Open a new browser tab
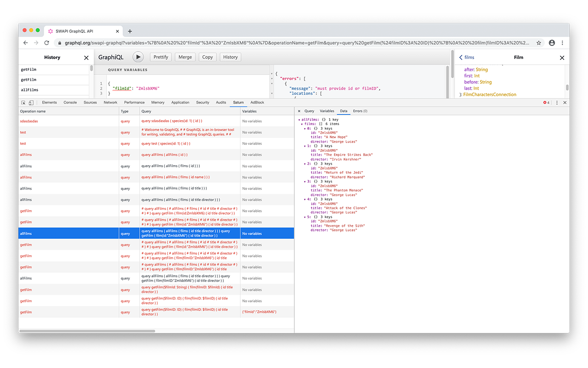The image size is (588, 368). click(x=130, y=31)
